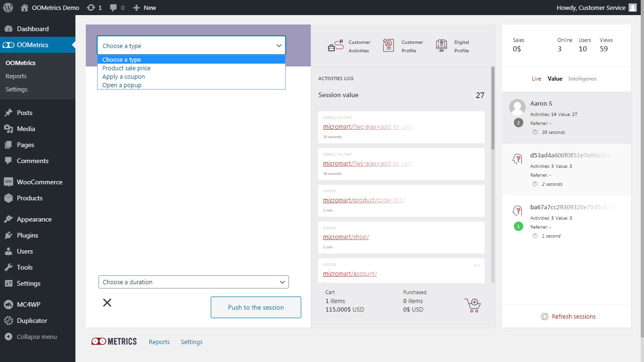Open Reports link in footer
The image size is (644, 362).
[x=159, y=342]
